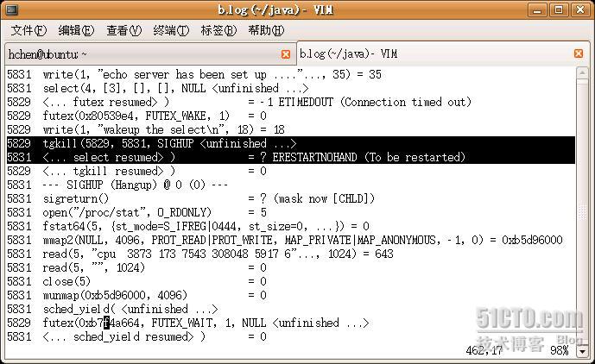Image resolution: width=595 pixels, height=364 pixels.
Task: Click the 'tgkill resumed' line
Action: [x=137, y=171]
